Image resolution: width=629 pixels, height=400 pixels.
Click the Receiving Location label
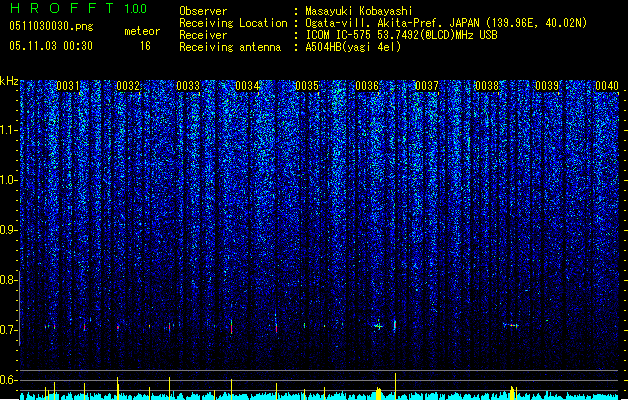pyautogui.click(x=233, y=23)
